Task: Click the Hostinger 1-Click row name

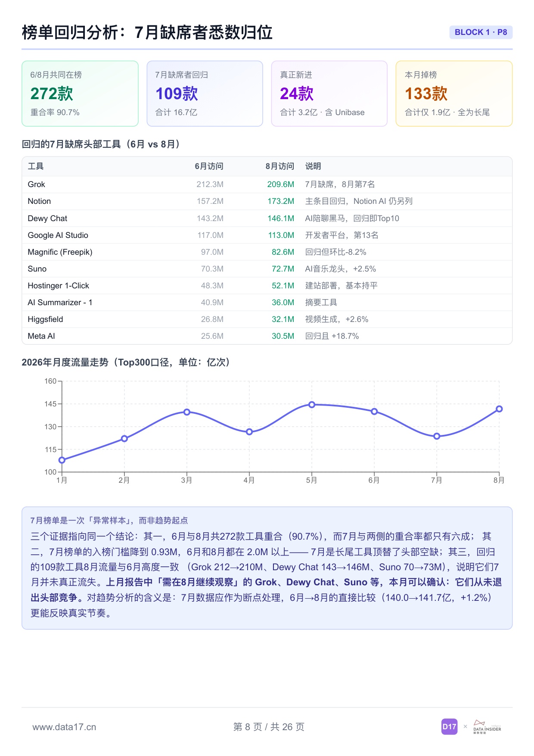Action: tap(58, 286)
